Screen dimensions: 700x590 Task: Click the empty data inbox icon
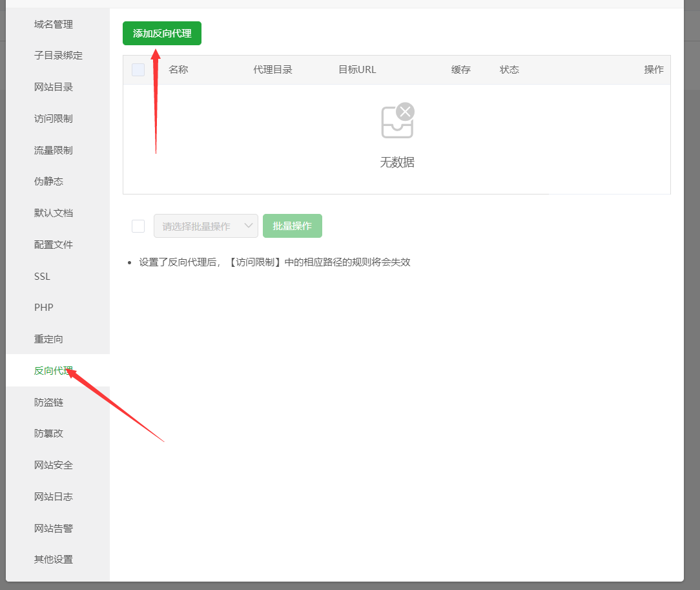pyautogui.click(x=396, y=121)
